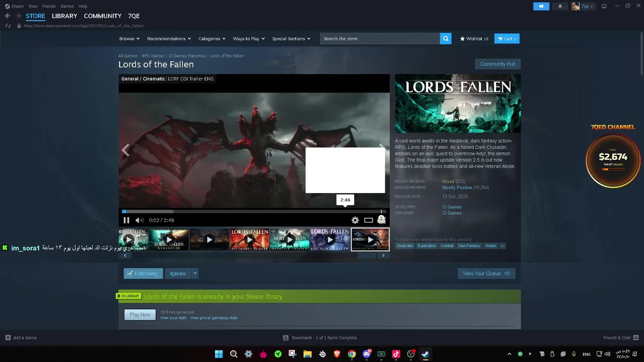The height and width of the screenshot is (362, 644).
Task: Open All Games breadcrumb link
Action: pos(128,56)
